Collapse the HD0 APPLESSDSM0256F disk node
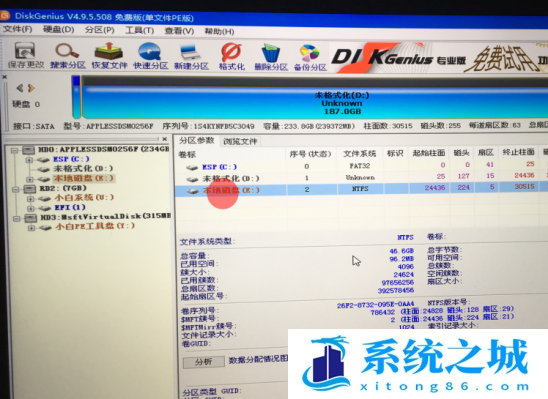 [14, 151]
